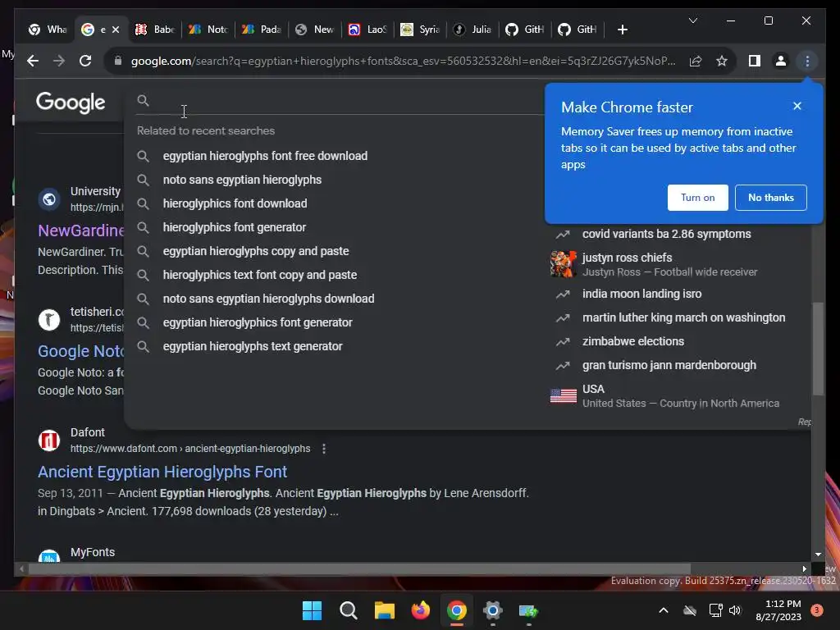840x630 pixels.
Task: Click the Share this page icon
Action: click(696, 61)
